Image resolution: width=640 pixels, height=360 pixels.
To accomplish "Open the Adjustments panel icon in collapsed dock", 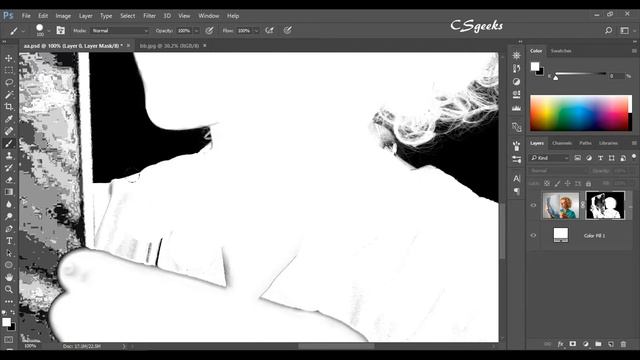I will [516, 82].
